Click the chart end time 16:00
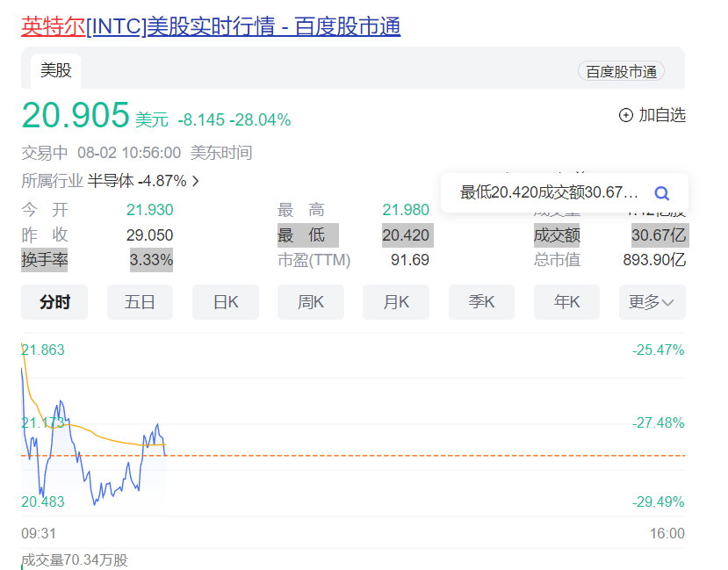 (667, 533)
